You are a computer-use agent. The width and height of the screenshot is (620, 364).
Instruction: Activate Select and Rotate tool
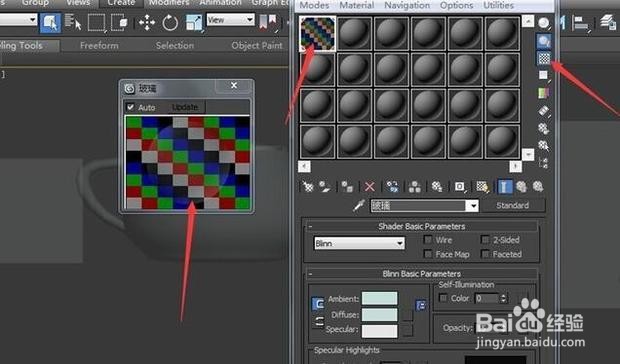tap(170, 23)
